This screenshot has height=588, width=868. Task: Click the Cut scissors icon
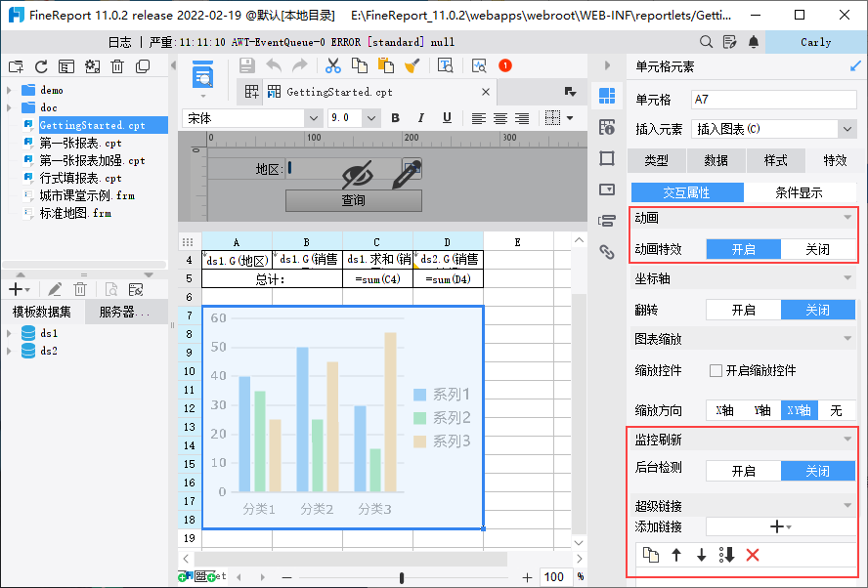332,65
